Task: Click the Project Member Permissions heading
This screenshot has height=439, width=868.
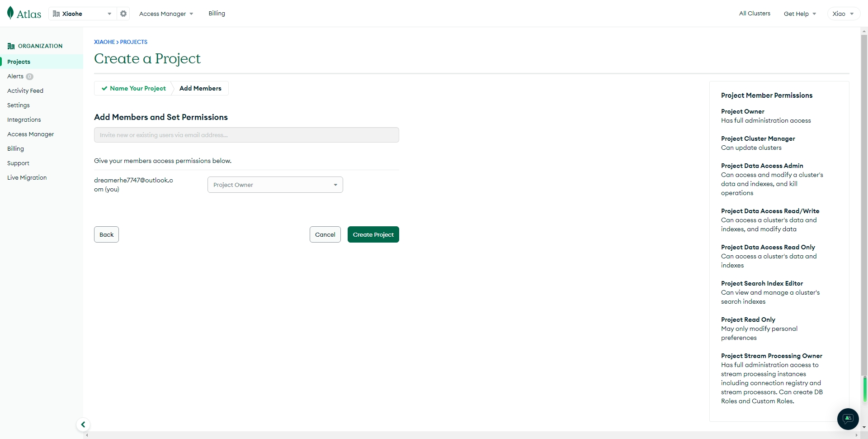Action: [767, 95]
